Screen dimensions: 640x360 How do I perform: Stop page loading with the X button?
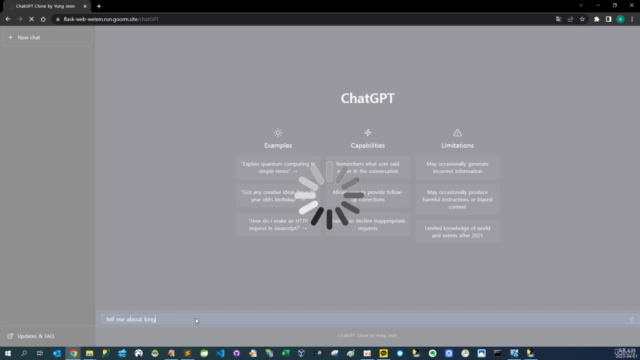pos(31,19)
